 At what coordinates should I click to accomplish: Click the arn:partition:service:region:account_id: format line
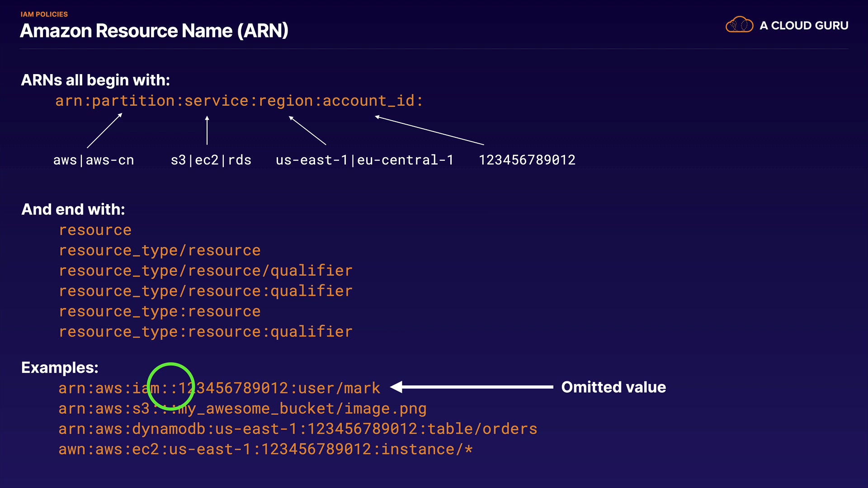[239, 101]
